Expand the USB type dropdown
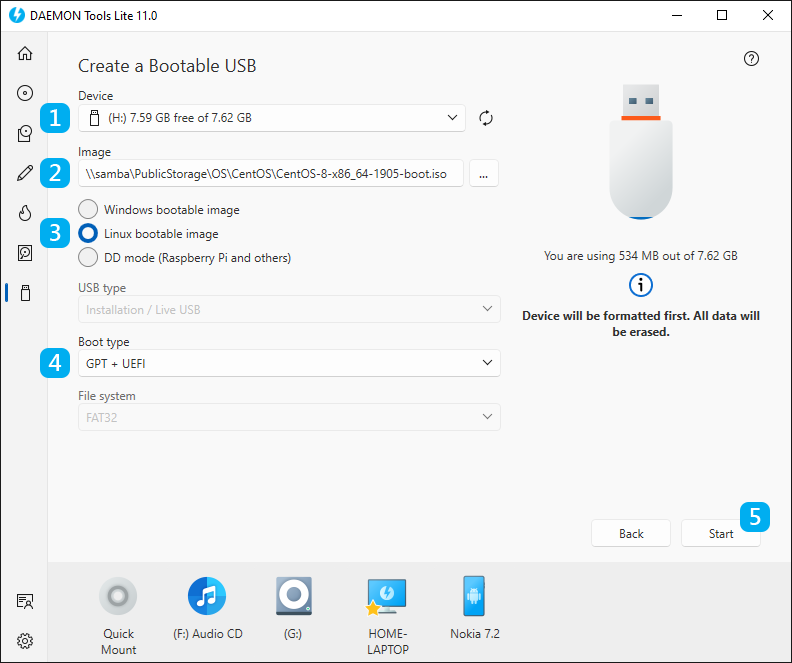Screen dimensions: 792x663 [x=289, y=309]
